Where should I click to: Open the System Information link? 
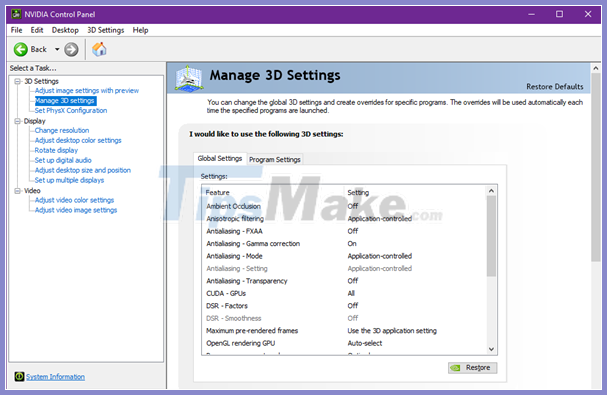[x=55, y=377]
